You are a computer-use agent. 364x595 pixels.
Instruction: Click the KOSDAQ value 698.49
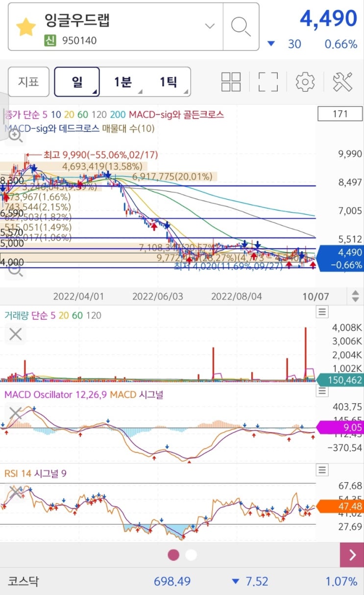click(172, 581)
